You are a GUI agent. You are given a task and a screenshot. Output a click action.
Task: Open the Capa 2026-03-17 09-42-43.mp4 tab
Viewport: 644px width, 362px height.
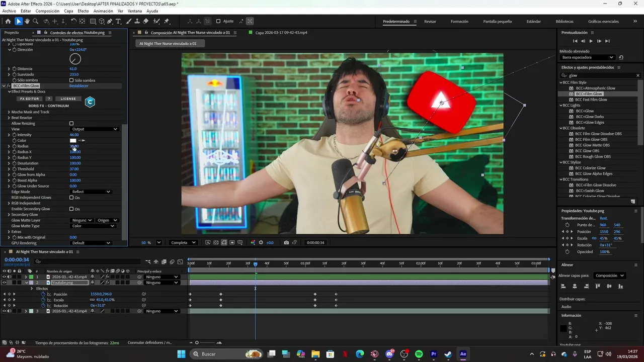tap(281, 32)
